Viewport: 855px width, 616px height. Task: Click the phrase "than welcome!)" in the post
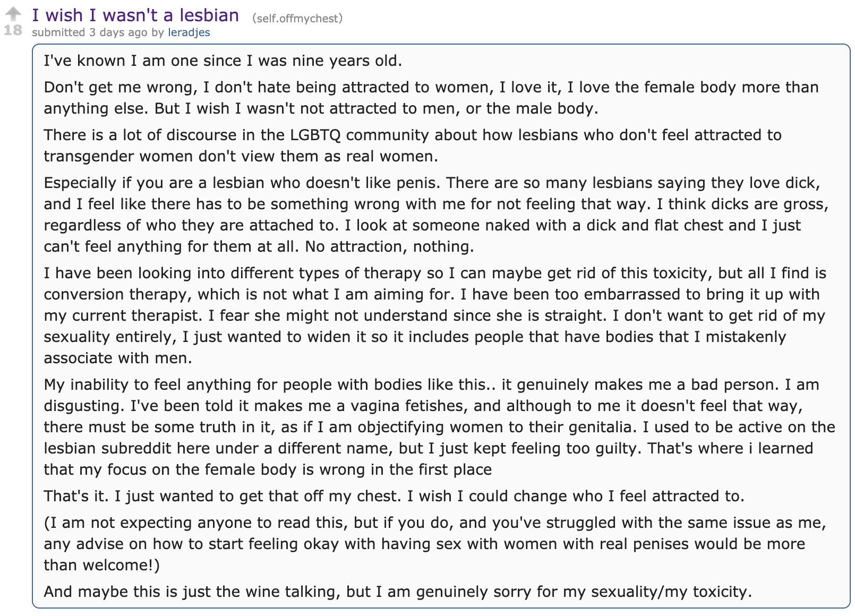[101, 565]
